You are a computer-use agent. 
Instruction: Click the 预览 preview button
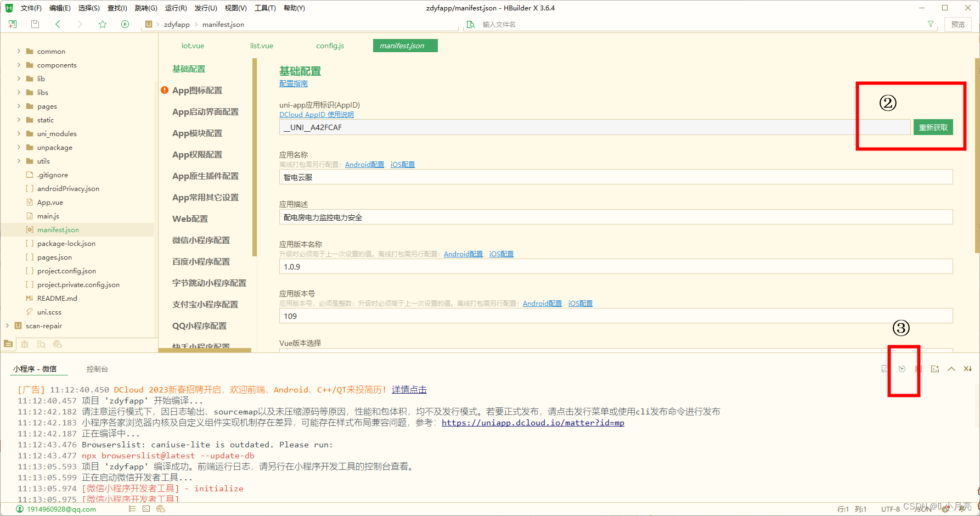tap(958, 24)
